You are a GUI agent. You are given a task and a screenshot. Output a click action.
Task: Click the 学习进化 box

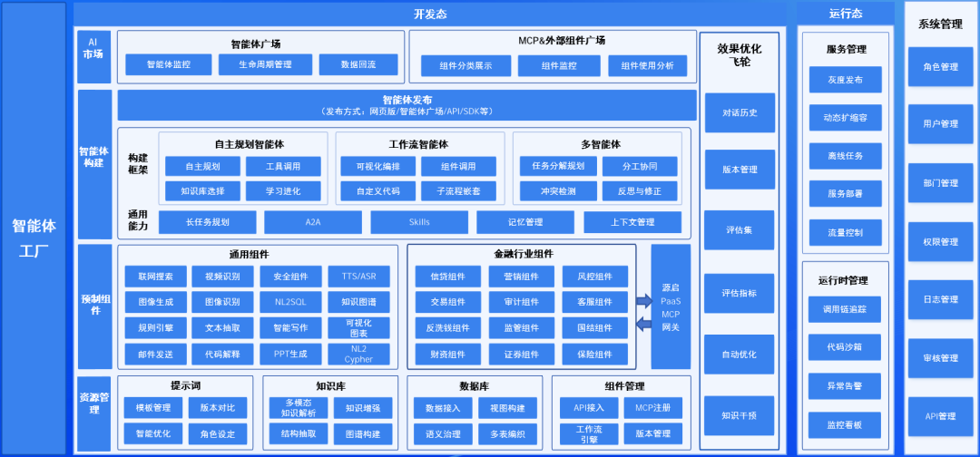[283, 191]
